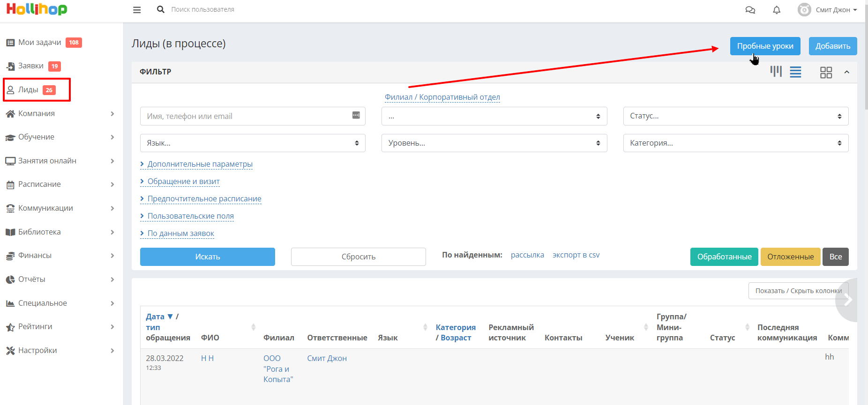The height and width of the screenshot is (405, 868).
Task: Toggle the hamburger sidebar menu
Action: coord(137,10)
